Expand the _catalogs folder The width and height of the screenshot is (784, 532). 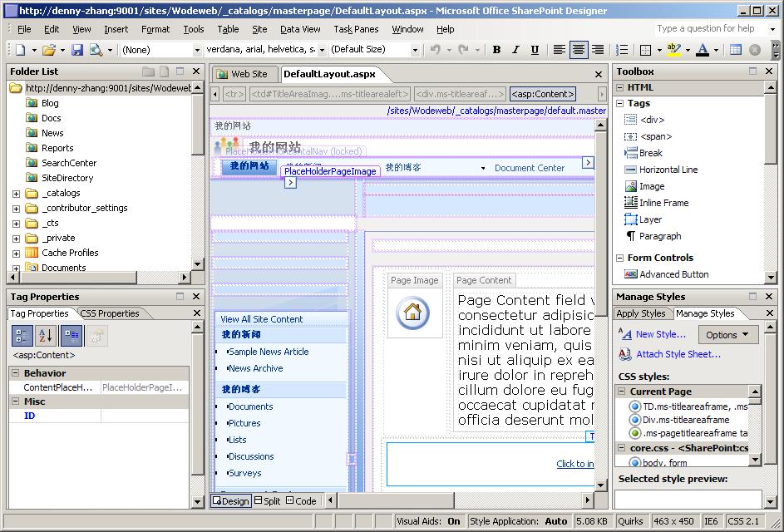click(16, 194)
